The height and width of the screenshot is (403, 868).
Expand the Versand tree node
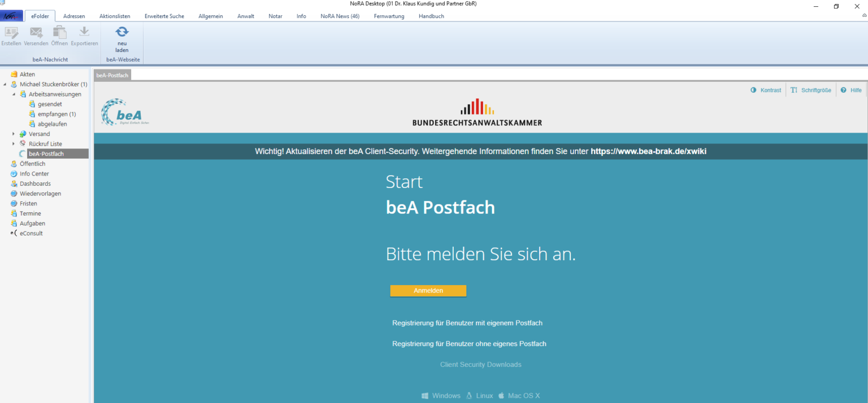[x=12, y=134]
